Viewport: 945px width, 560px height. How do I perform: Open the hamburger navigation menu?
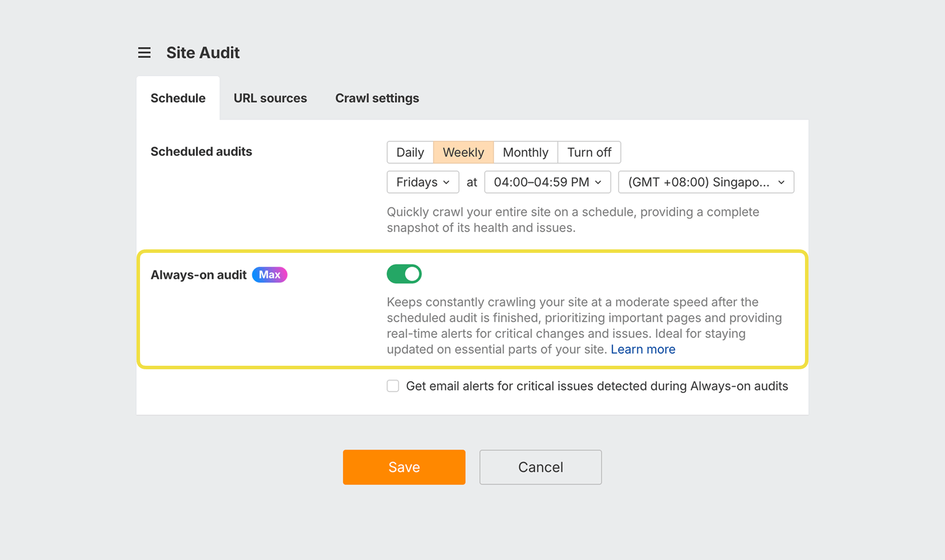point(144,52)
